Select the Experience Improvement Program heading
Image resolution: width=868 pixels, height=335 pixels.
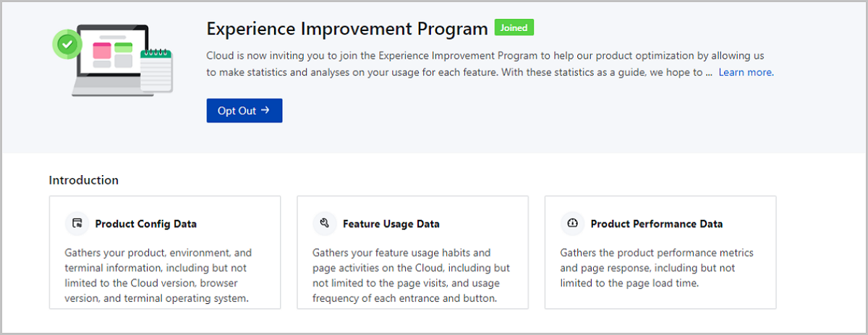[x=347, y=29]
